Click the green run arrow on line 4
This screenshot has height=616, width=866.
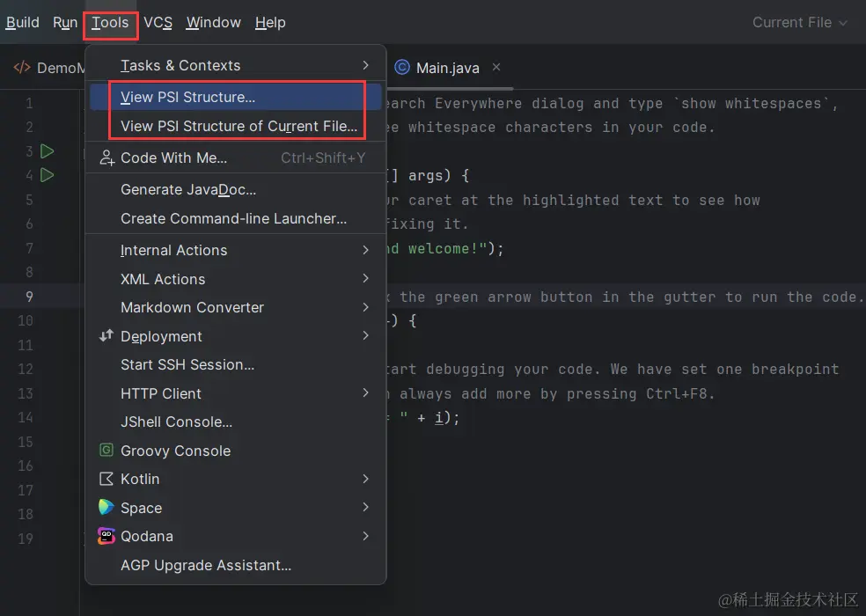(48, 175)
